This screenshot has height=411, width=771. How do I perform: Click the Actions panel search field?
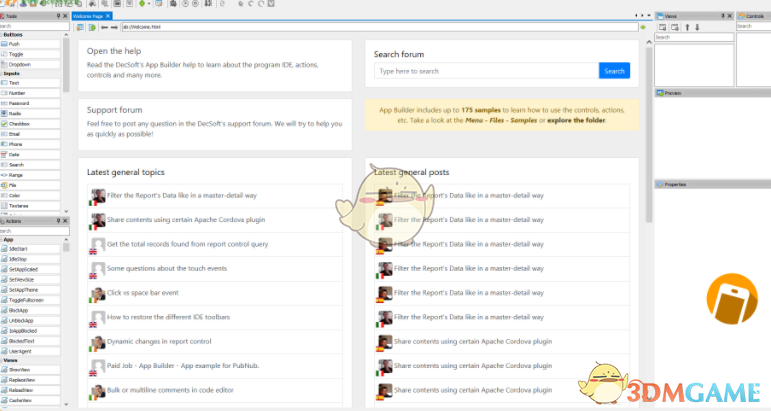(x=34, y=231)
